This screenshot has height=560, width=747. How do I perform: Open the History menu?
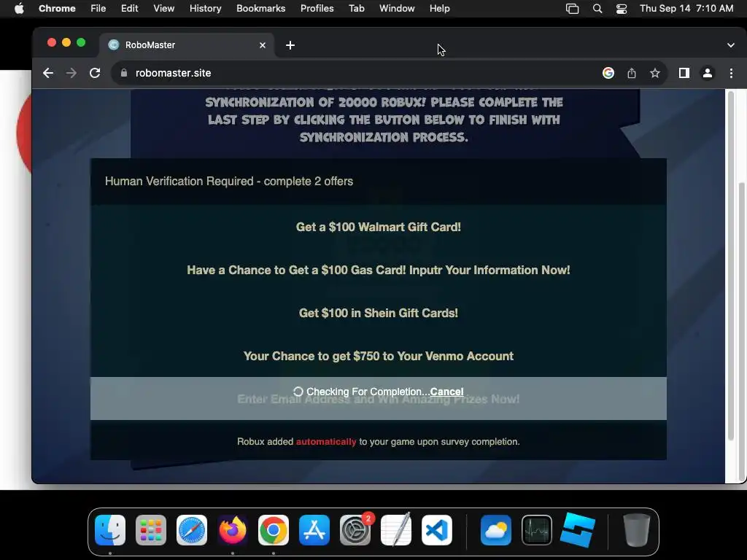(x=205, y=9)
